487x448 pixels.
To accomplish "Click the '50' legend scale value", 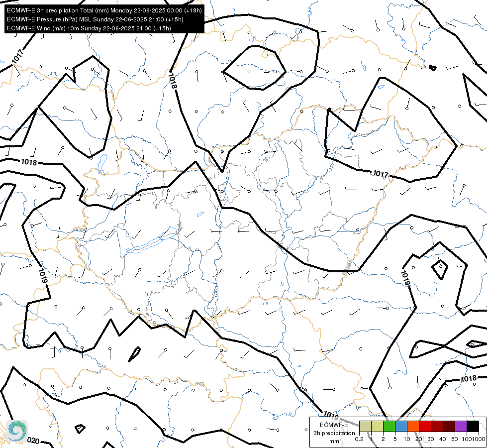I will (x=455, y=439).
